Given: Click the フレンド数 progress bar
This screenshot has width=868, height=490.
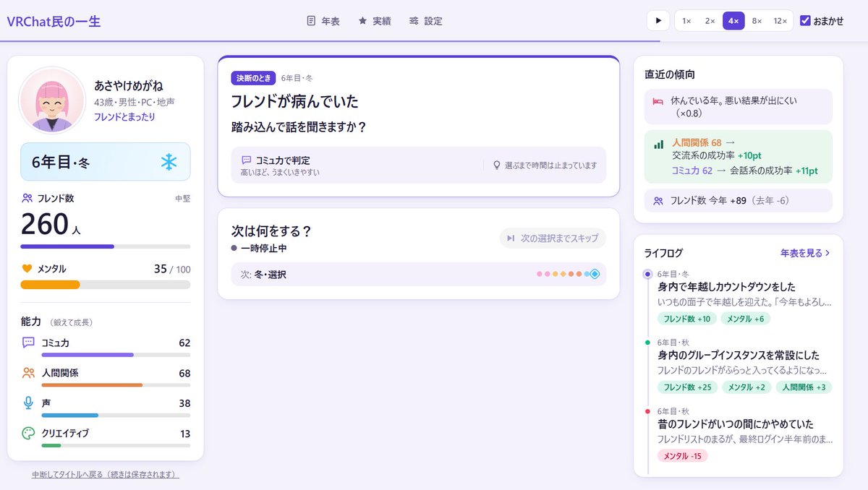Looking at the screenshot, I should coord(106,246).
